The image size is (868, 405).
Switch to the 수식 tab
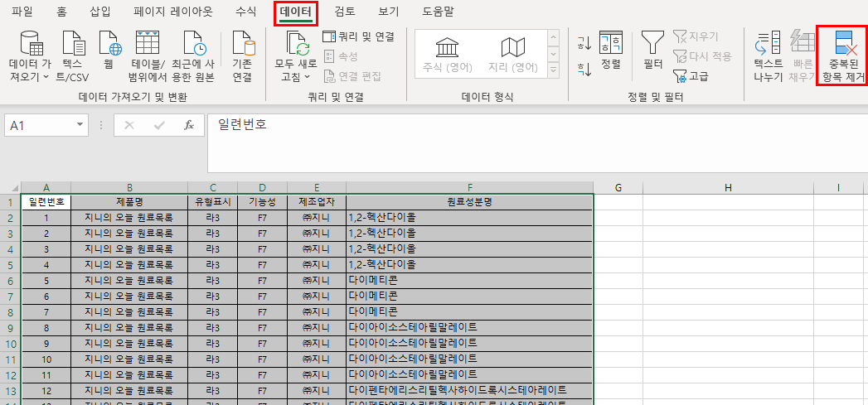[x=245, y=12]
